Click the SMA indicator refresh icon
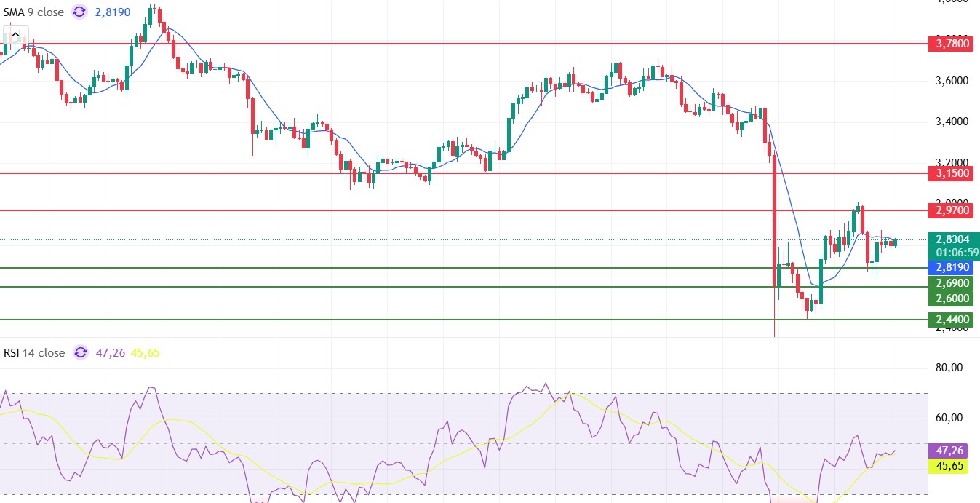 pos(80,12)
